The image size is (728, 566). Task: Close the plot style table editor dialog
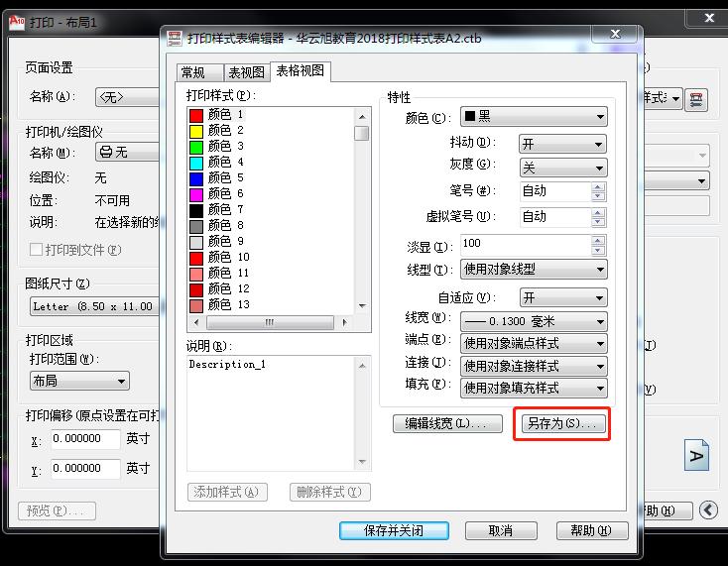click(615, 34)
